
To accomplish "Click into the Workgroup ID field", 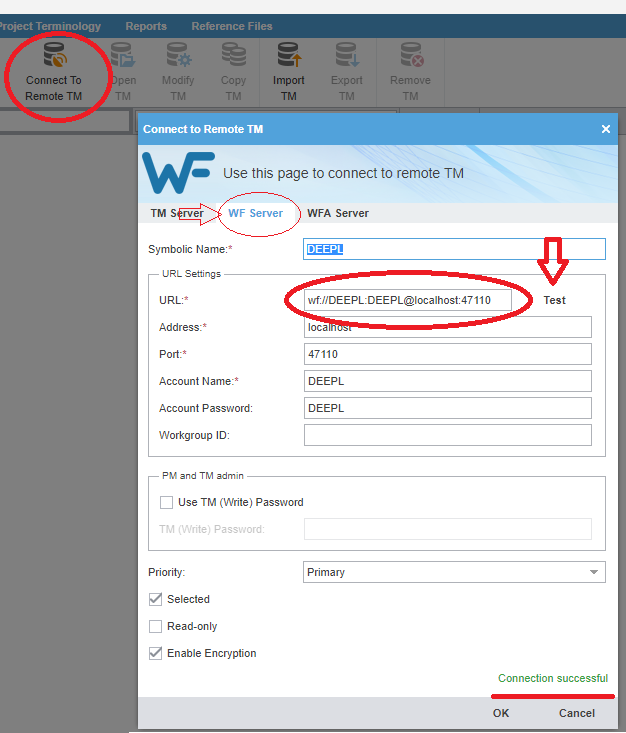I will coord(447,435).
